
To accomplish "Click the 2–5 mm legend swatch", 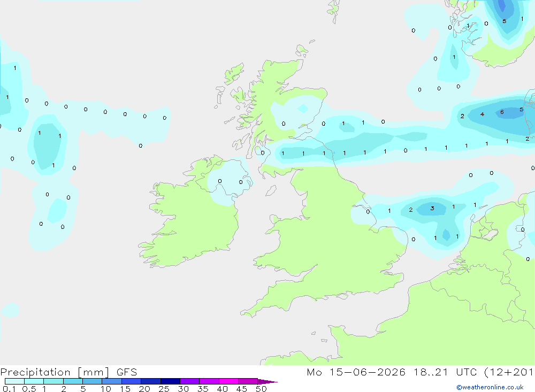I will tap(73, 381).
